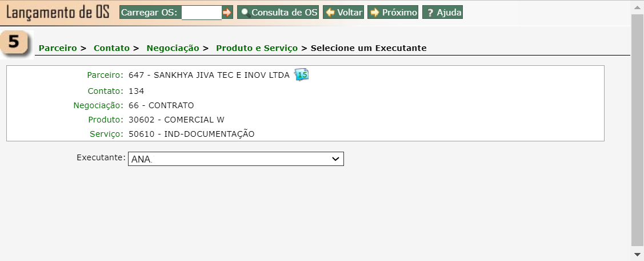644x261 pixels.
Task: Click the Próximo button label
Action: [x=399, y=13]
